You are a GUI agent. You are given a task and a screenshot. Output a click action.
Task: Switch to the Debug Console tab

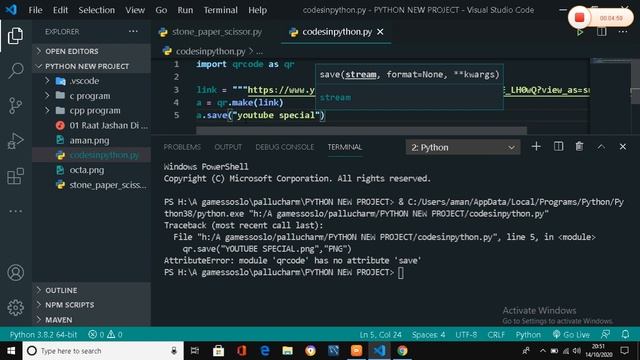[284, 147]
